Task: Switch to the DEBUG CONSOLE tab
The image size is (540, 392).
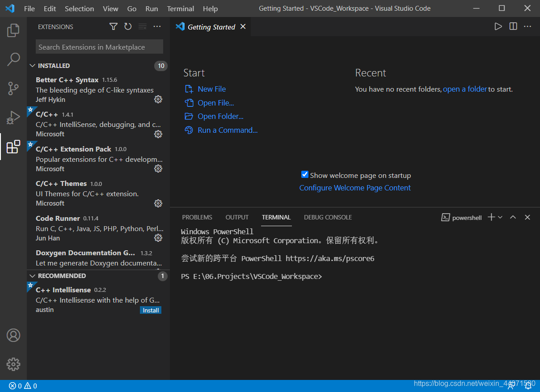Action: tap(328, 217)
